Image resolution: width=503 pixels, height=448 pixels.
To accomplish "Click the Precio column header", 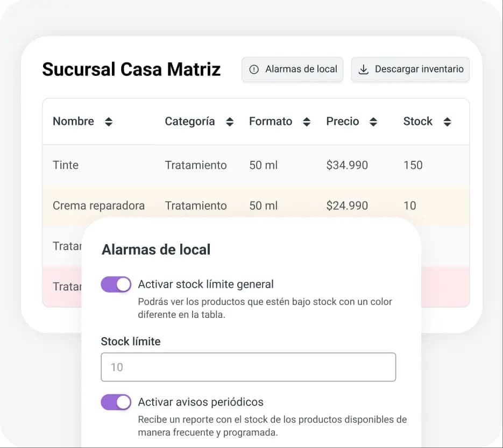I will coord(343,122).
